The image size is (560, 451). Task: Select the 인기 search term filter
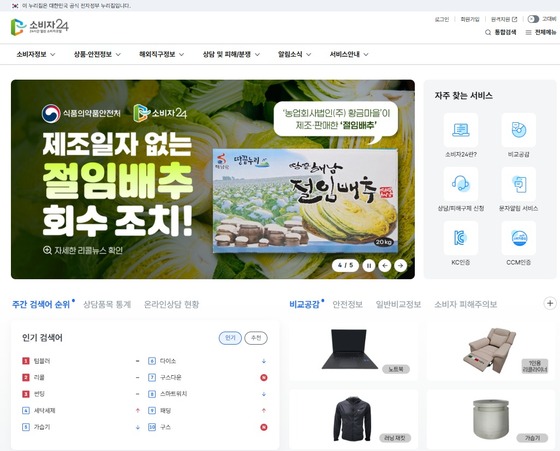pyautogui.click(x=230, y=338)
